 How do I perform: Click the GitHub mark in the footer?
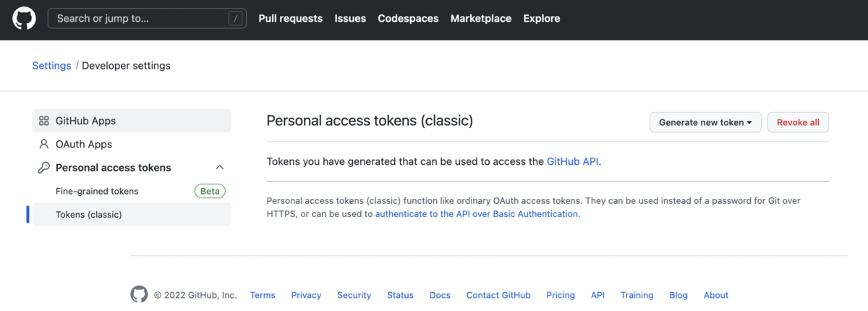coord(139,294)
